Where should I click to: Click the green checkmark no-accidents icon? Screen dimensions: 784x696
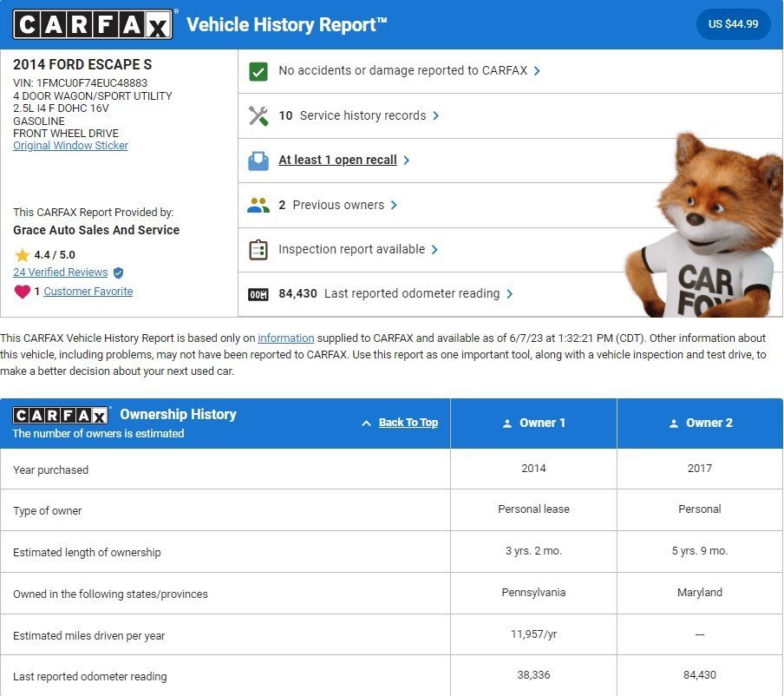pos(258,71)
